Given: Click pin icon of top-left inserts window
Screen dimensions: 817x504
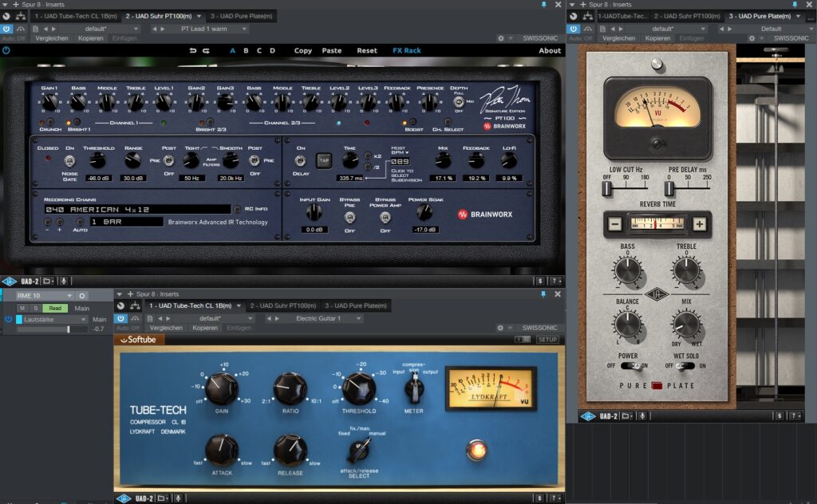Looking at the screenshot, I should [543, 4].
